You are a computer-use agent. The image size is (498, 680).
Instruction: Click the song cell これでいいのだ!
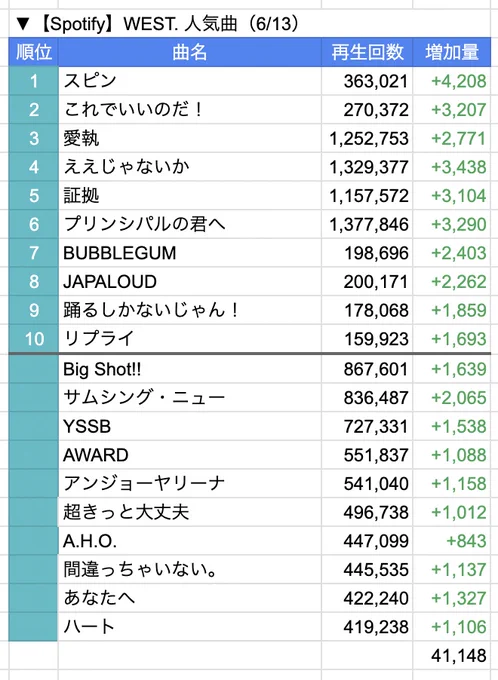[190, 109]
